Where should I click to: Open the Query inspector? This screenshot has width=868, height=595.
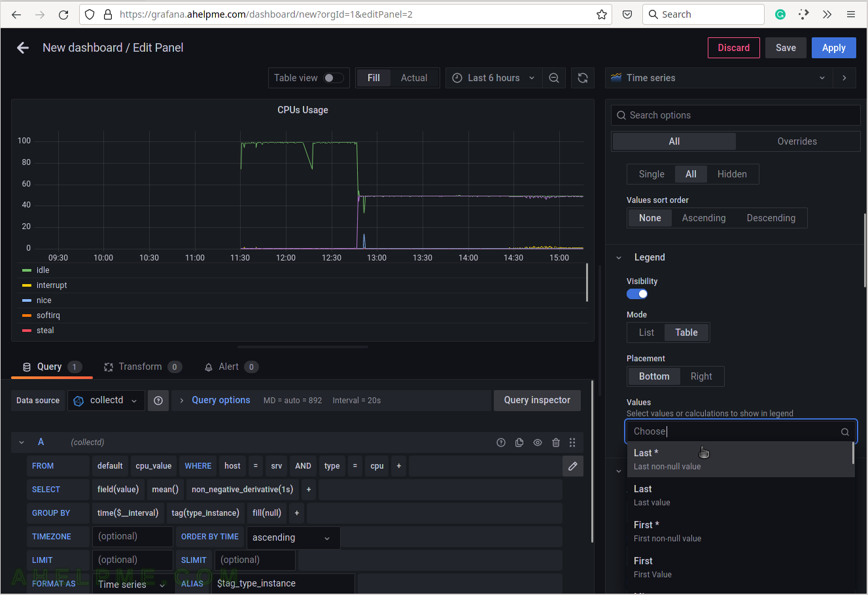point(537,401)
